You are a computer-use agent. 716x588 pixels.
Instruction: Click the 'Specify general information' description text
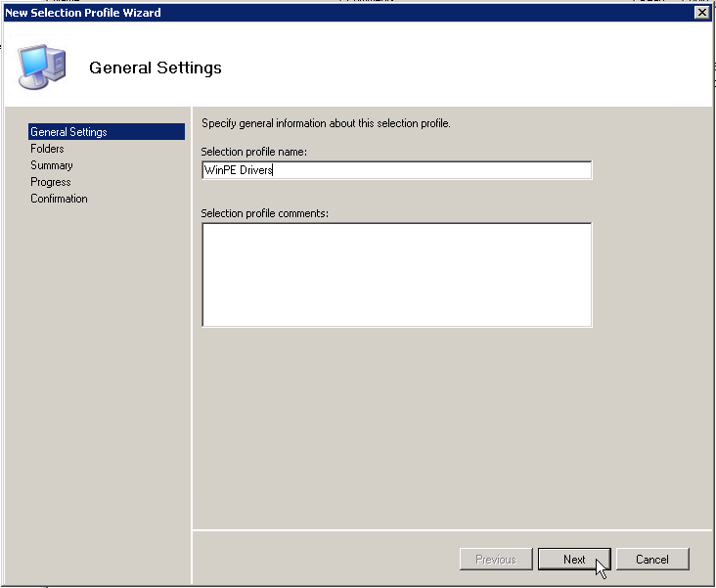pos(325,123)
